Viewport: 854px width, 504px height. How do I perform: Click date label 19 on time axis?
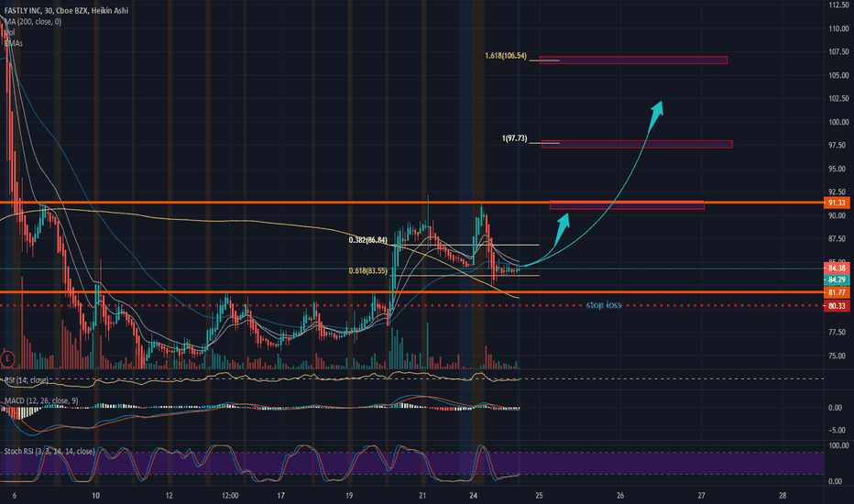pos(348,496)
